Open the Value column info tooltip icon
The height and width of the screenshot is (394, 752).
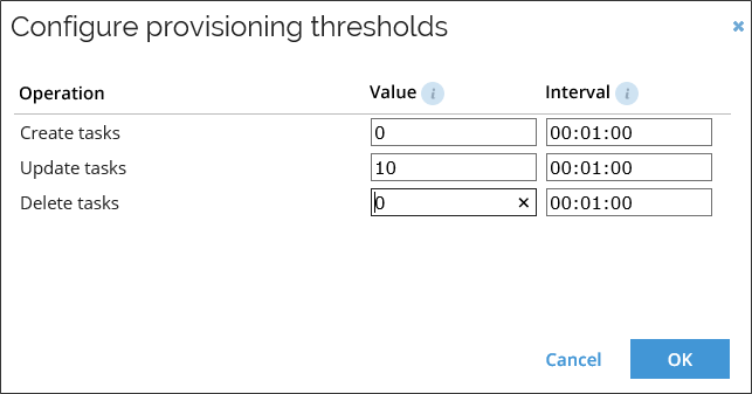click(433, 93)
